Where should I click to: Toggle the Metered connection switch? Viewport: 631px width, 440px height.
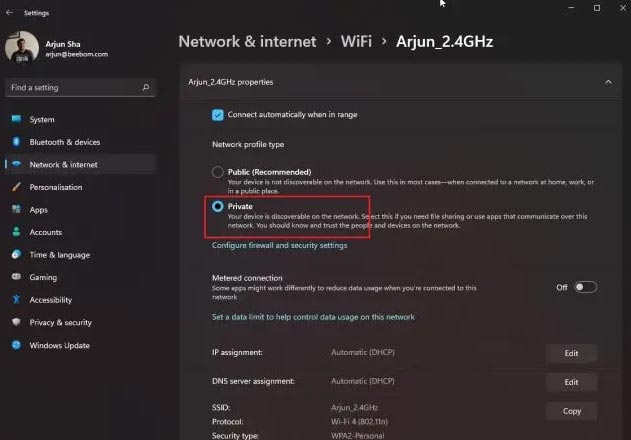[585, 287]
